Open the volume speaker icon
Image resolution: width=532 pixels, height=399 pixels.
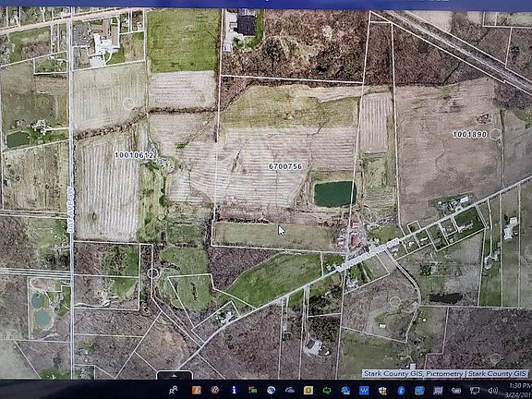(x=493, y=391)
